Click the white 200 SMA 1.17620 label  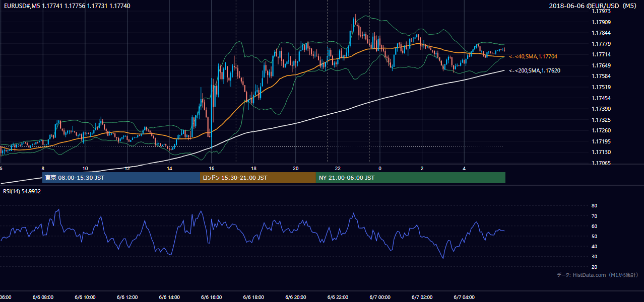[x=535, y=70]
